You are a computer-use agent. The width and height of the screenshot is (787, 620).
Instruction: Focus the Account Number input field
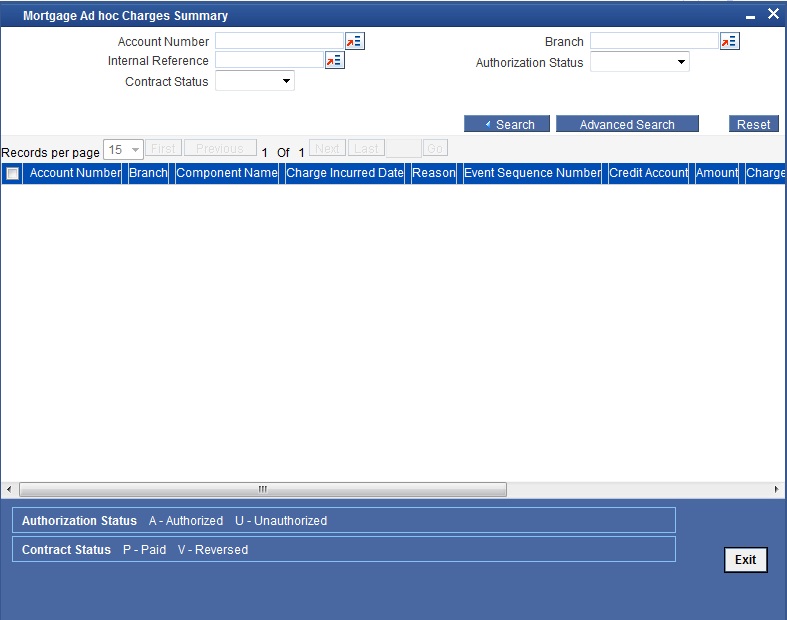coord(280,41)
